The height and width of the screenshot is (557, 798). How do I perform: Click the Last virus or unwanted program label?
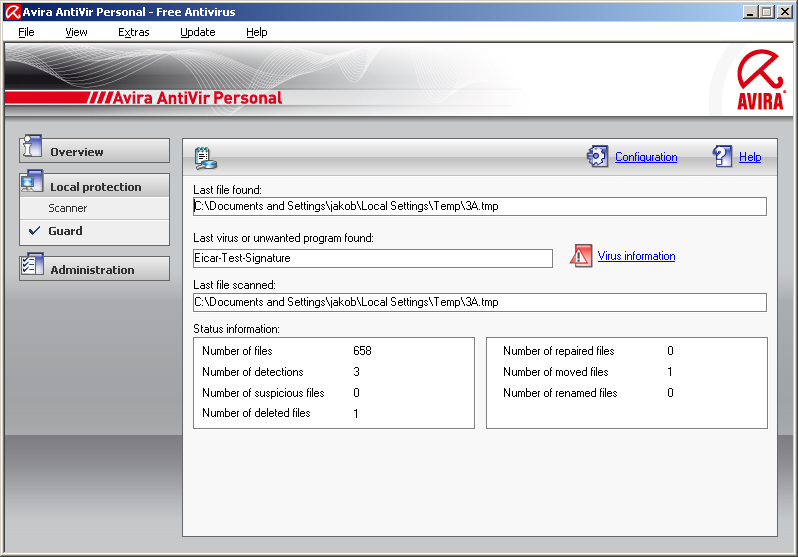[283, 238]
